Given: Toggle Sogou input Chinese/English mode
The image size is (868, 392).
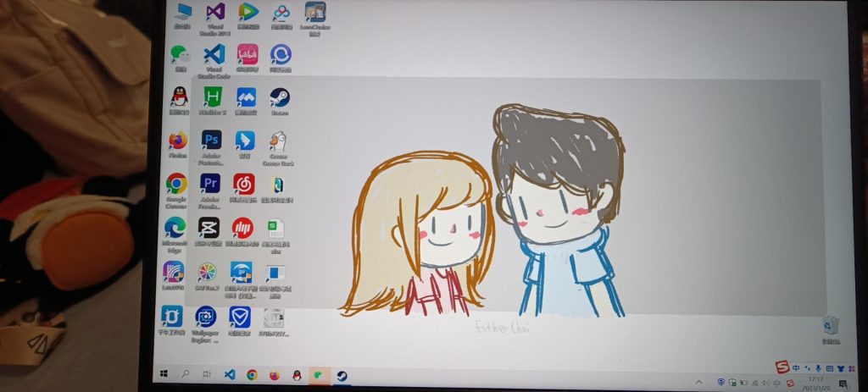Looking at the screenshot, I should coord(796,367).
